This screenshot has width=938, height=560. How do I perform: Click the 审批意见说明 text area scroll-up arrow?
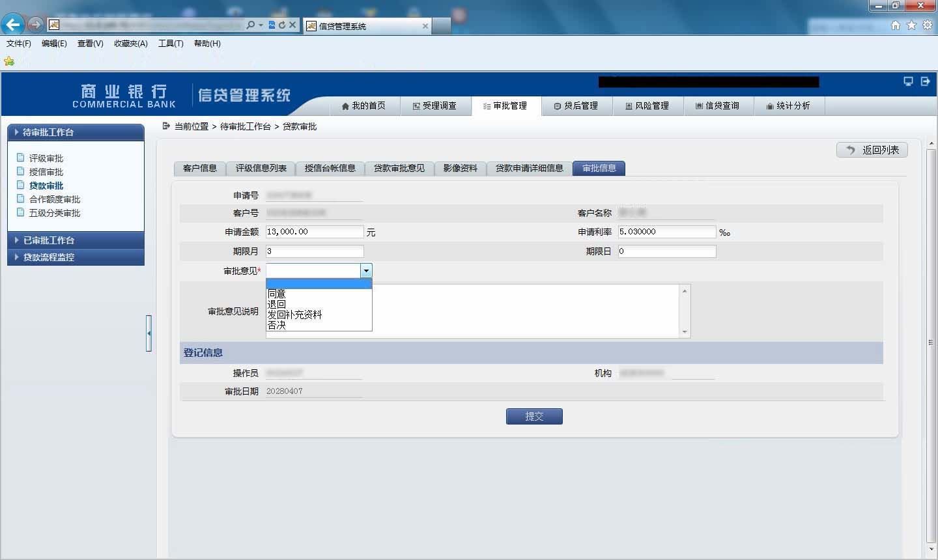click(685, 290)
